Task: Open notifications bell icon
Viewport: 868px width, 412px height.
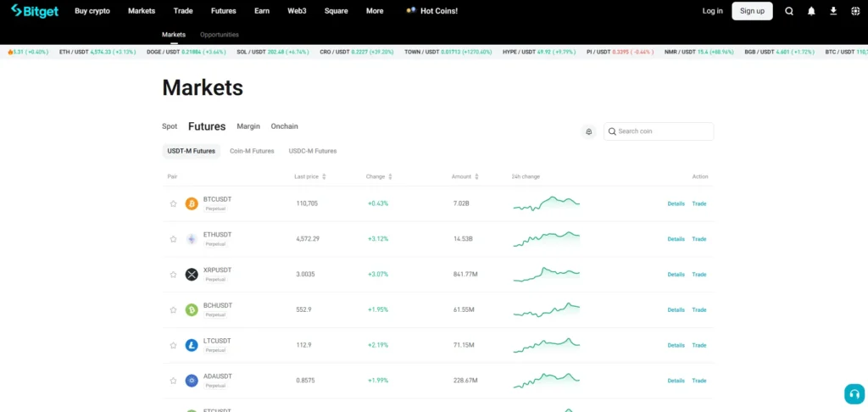Action: 811,11
